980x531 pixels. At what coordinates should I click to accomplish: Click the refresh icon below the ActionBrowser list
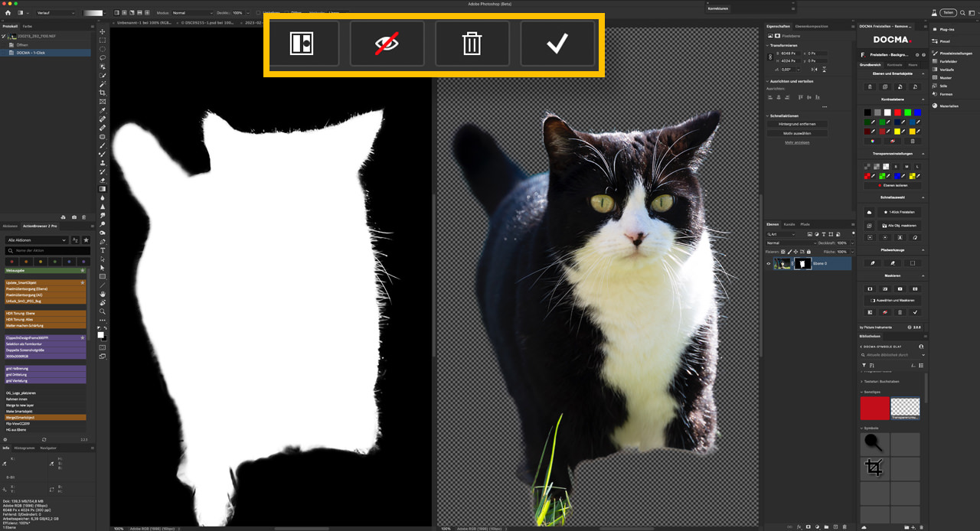click(44, 439)
